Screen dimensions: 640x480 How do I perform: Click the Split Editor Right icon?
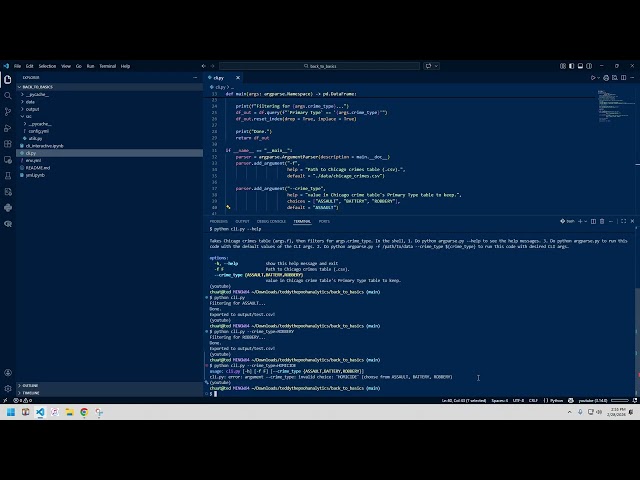pos(623,78)
